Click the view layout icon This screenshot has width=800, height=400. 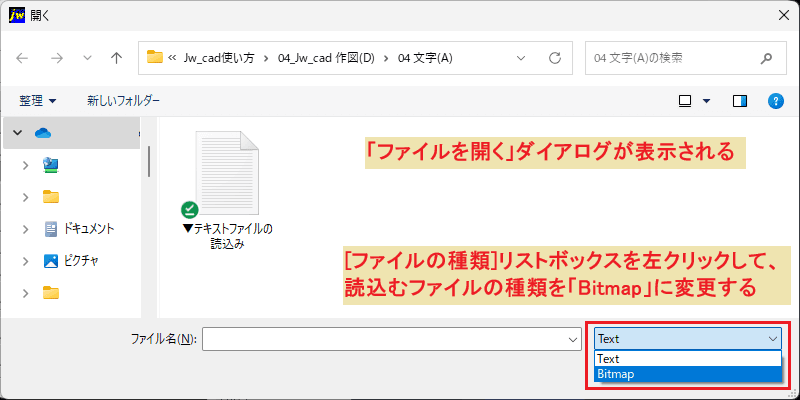tap(685, 101)
